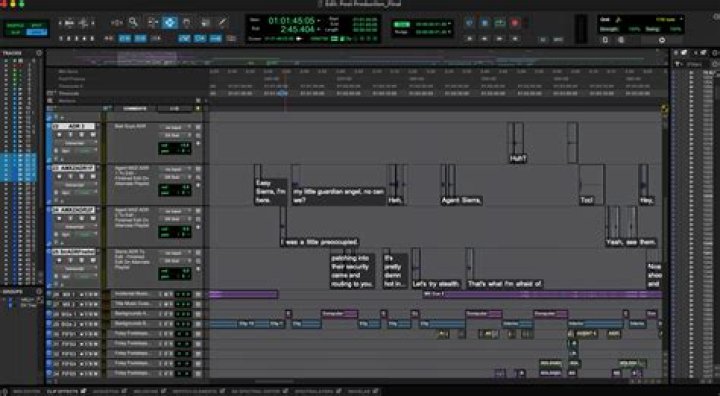This screenshot has height=396, width=720.
Task: Open Nudge value dropdown arrow
Action: coord(449,33)
